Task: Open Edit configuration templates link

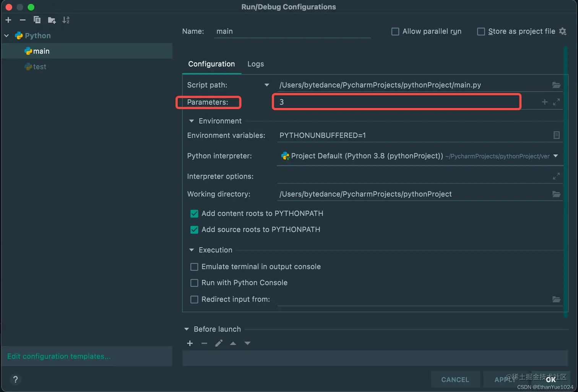Action: (59, 356)
